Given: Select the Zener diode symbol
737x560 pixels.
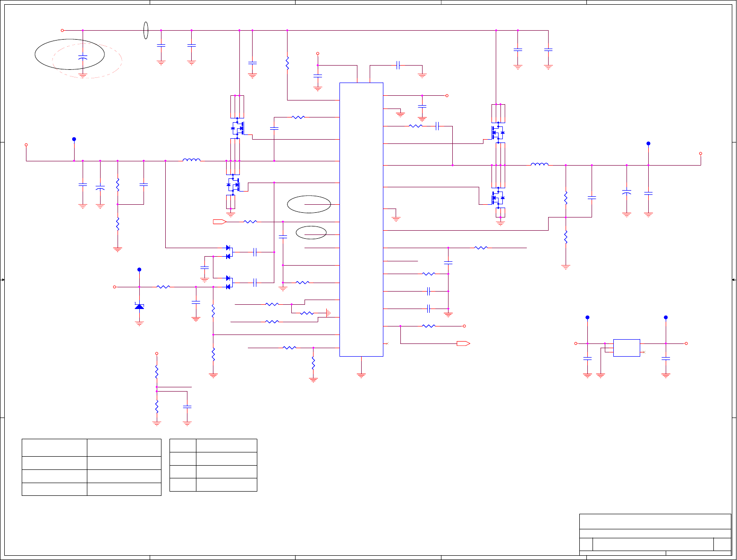Looking at the screenshot, I should [139, 306].
